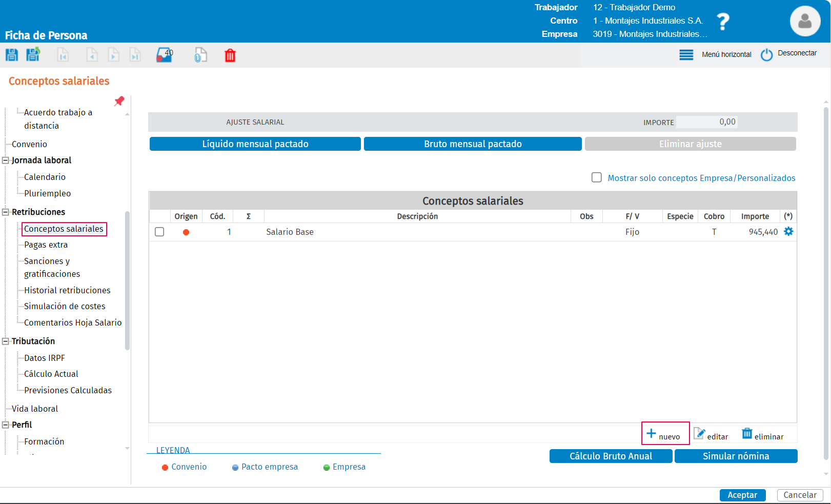The image size is (831, 504).
Task: Open Calendario under Jornada laboral
Action: pyautogui.click(x=45, y=177)
